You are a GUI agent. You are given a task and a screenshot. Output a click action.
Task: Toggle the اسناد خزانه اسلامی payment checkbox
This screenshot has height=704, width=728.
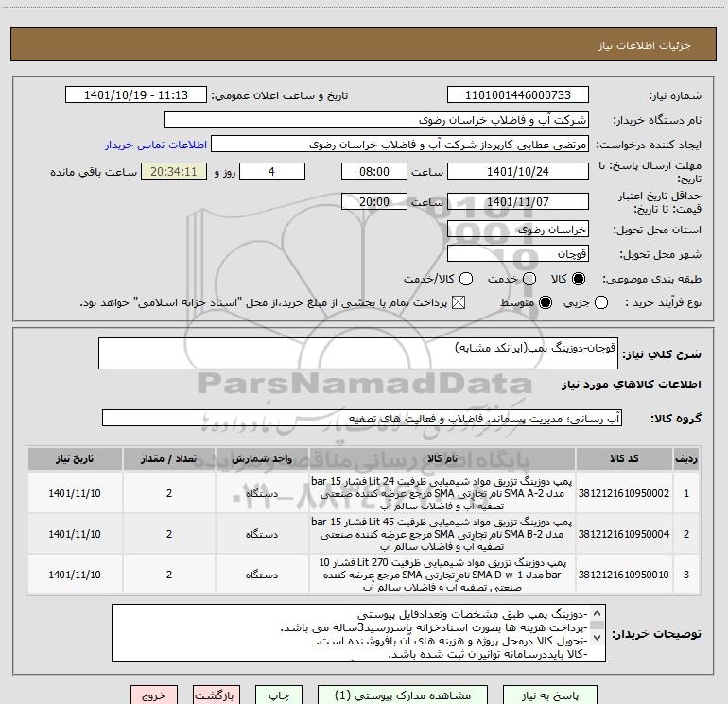[x=459, y=302]
